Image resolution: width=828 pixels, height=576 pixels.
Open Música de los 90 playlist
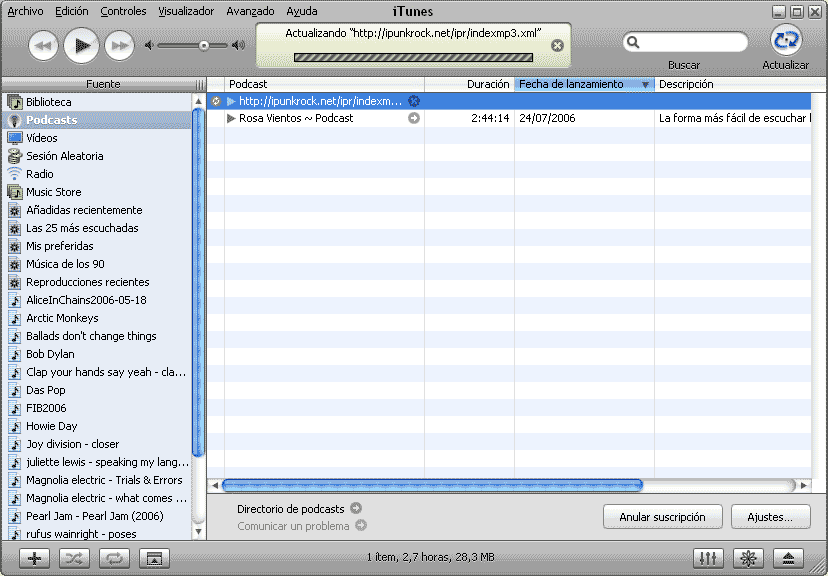98,263
